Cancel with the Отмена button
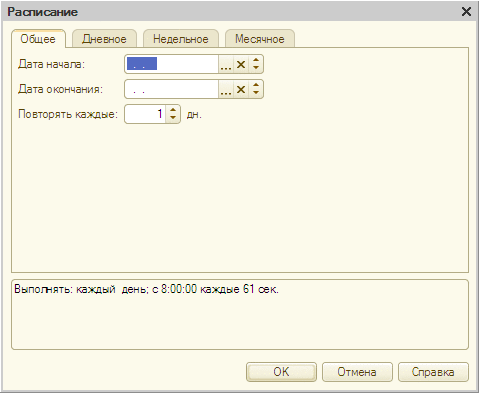Screen dimensions: 479x393 tap(357, 372)
